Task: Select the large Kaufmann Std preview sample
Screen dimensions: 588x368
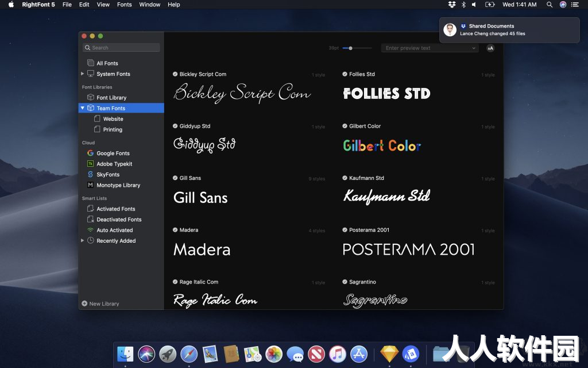Action: point(386,197)
